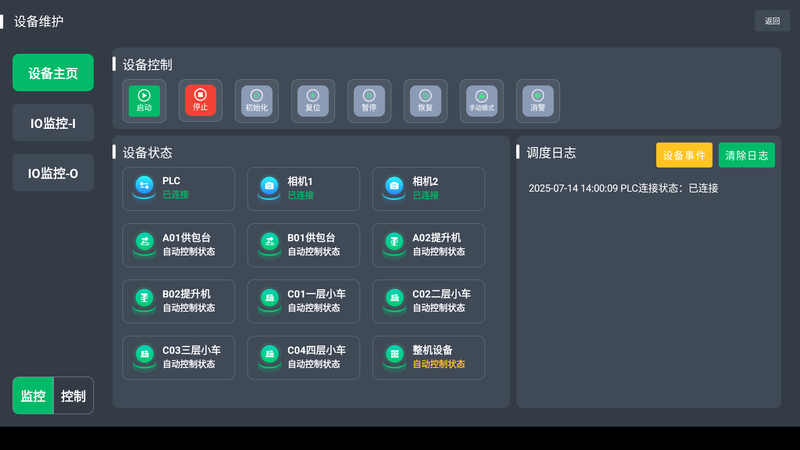The image size is (800, 450).
Task: Switch to IO监控-O page
Action: coord(53,172)
